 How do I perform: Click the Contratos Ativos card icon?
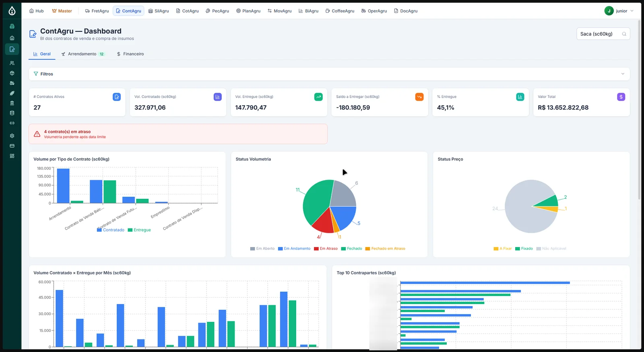[117, 97]
